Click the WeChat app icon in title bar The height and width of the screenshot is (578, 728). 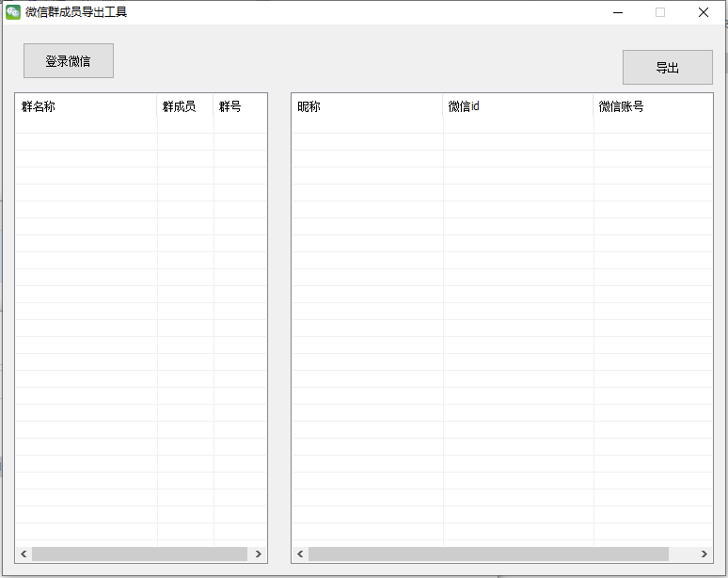point(13,12)
